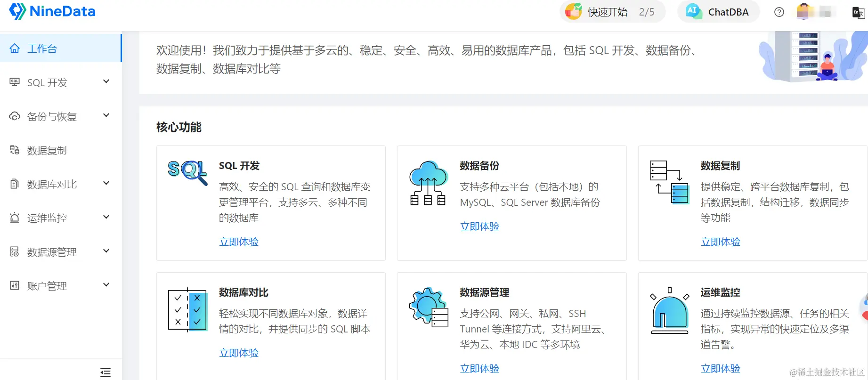Click the 工作台 home icon in sidebar
This screenshot has width=868, height=380.
pyautogui.click(x=15, y=49)
